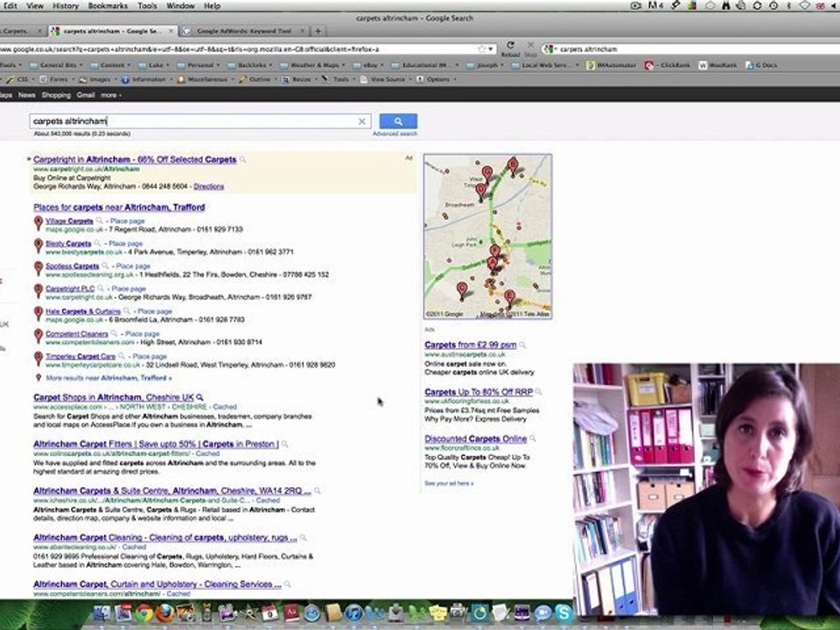Open Altrincham Carpet Fitters result
The height and width of the screenshot is (630, 840).
coord(156,444)
